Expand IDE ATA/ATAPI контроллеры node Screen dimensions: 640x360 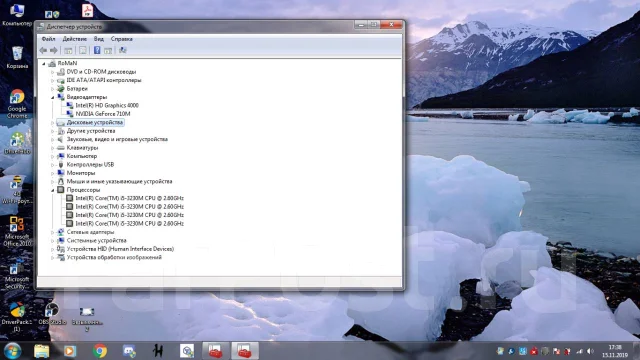[52, 80]
